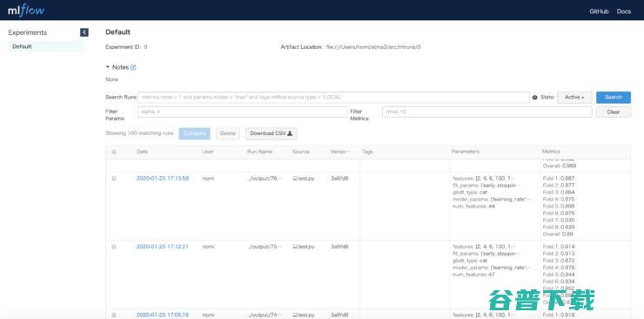
Task: Select the run 2020-01-25 17:12:21 checkbox
Action: (114, 247)
